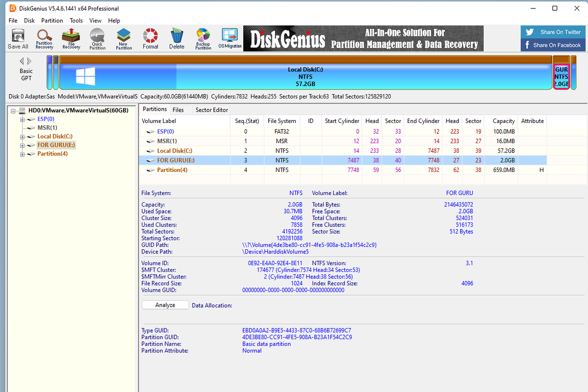Open the View menu
The image size is (588, 392).
pos(95,21)
